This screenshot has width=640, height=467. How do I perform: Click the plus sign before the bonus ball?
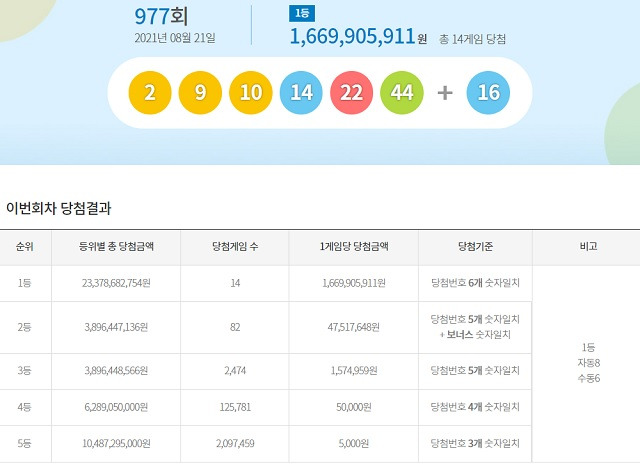pos(445,93)
